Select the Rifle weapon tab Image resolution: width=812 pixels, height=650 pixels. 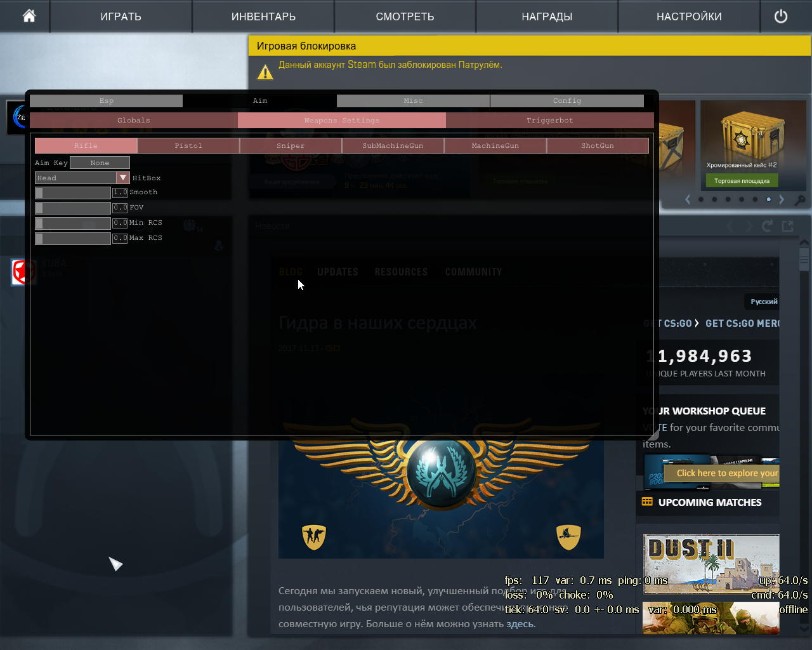coord(86,145)
